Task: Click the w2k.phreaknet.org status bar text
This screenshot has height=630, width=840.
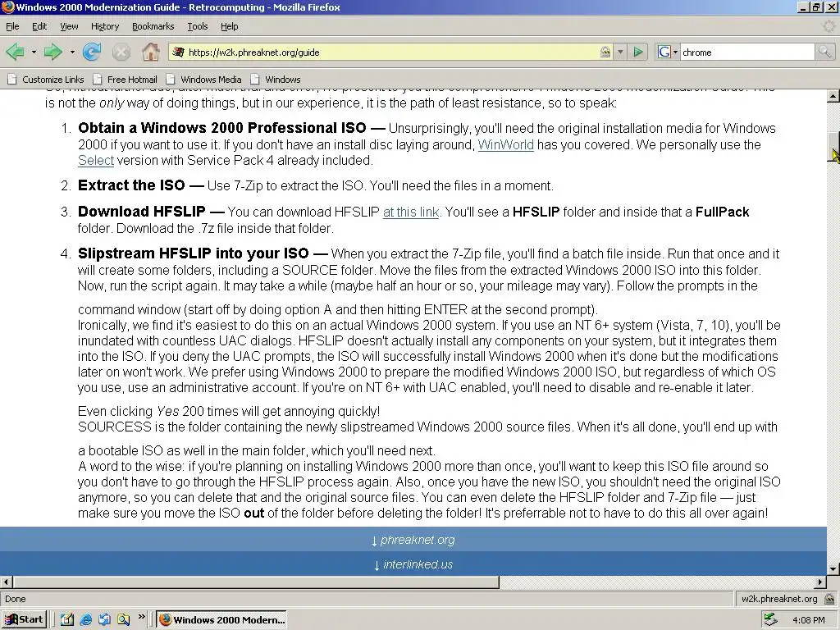Action: [779, 599]
